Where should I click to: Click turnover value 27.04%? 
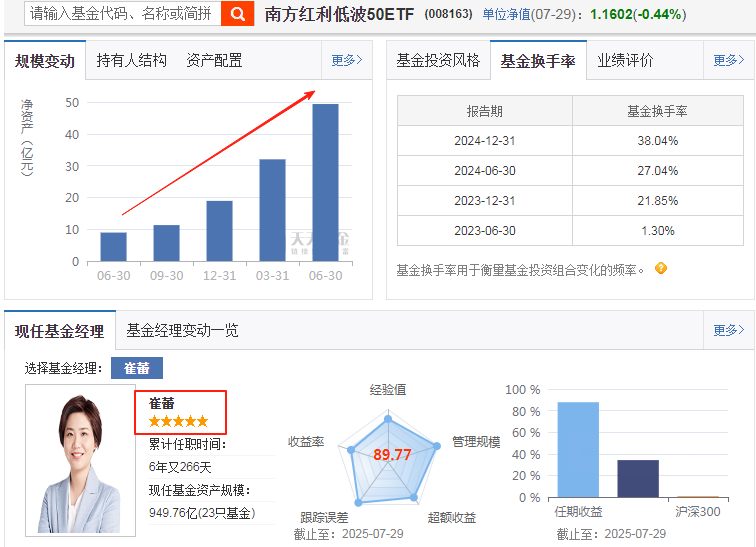tap(658, 171)
